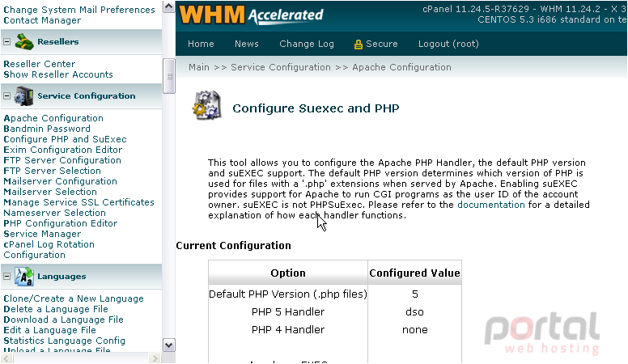Open cPanel Log Rotation Configuration
628x364 pixels.
(x=49, y=250)
